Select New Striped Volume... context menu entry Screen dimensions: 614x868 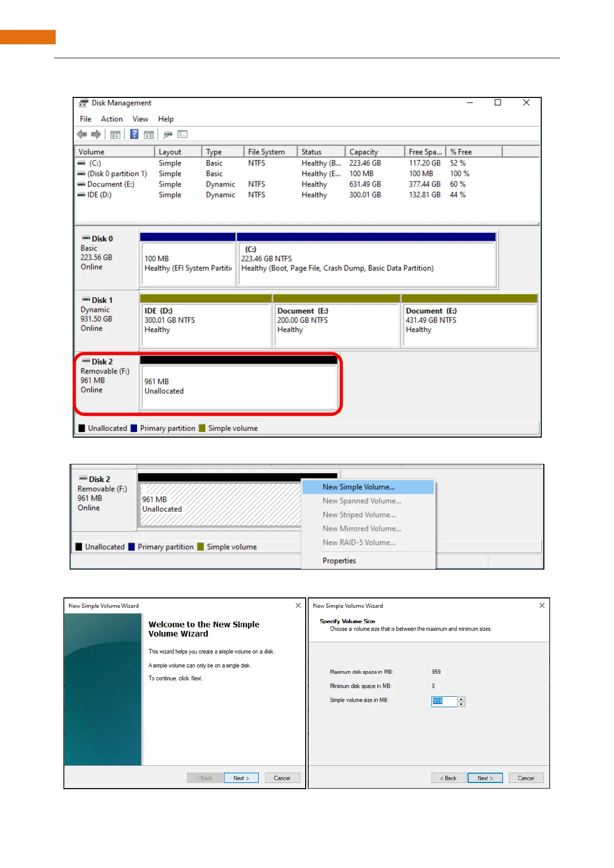[x=368, y=515]
